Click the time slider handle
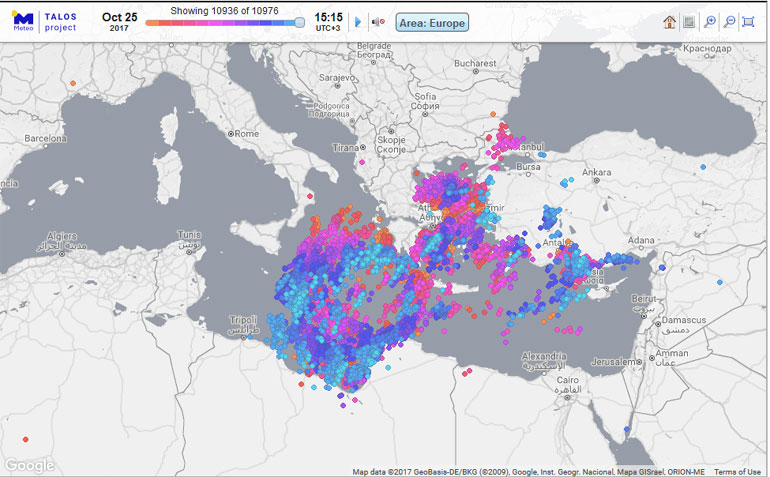Viewport: 770px width, 477px height. point(299,22)
